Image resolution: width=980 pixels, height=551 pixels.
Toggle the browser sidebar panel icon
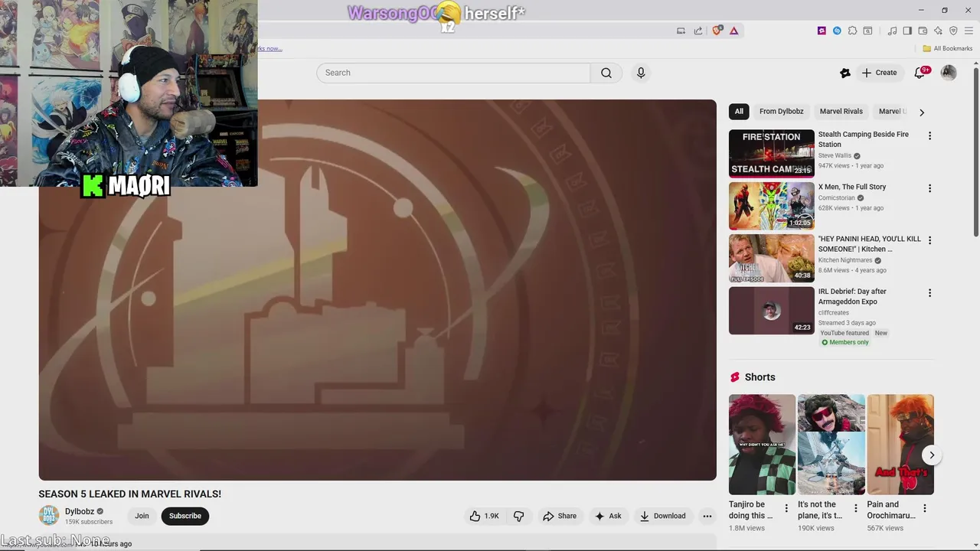(907, 31)
